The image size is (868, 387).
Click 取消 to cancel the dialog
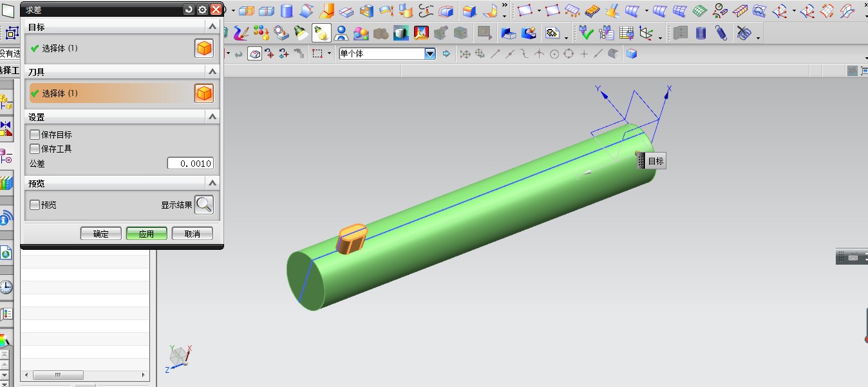[193, 234]
